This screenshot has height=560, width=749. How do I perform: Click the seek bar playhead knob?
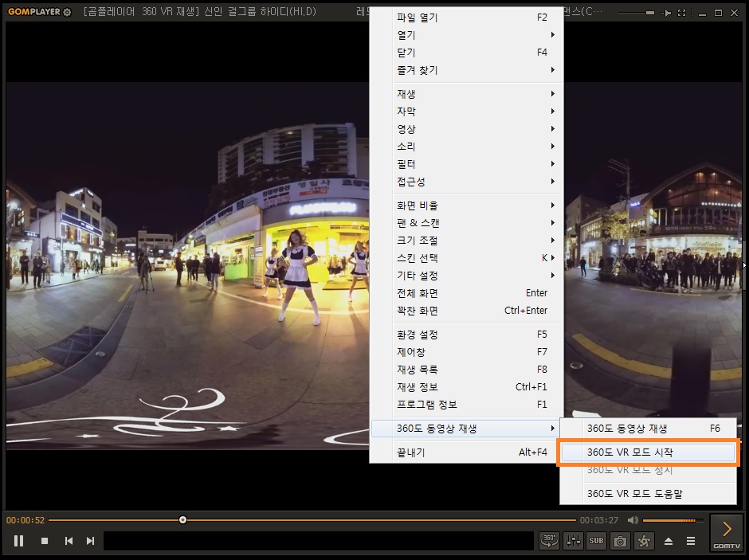pyautogui.click(x=182, y=520)
